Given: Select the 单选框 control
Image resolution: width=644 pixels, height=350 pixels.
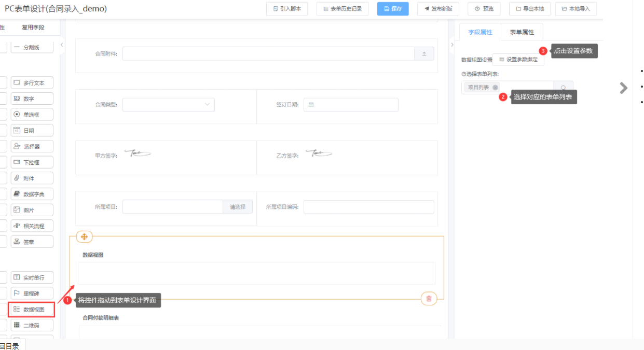Looking at the screenshot, I should coord(32,115).
